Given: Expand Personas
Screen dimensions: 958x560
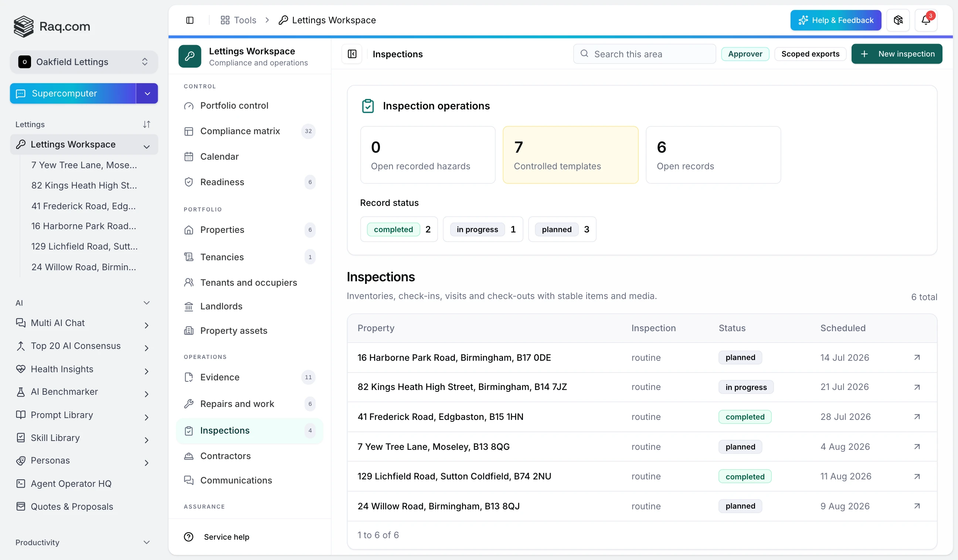Looking at the screenshot, I should point(147,463).
